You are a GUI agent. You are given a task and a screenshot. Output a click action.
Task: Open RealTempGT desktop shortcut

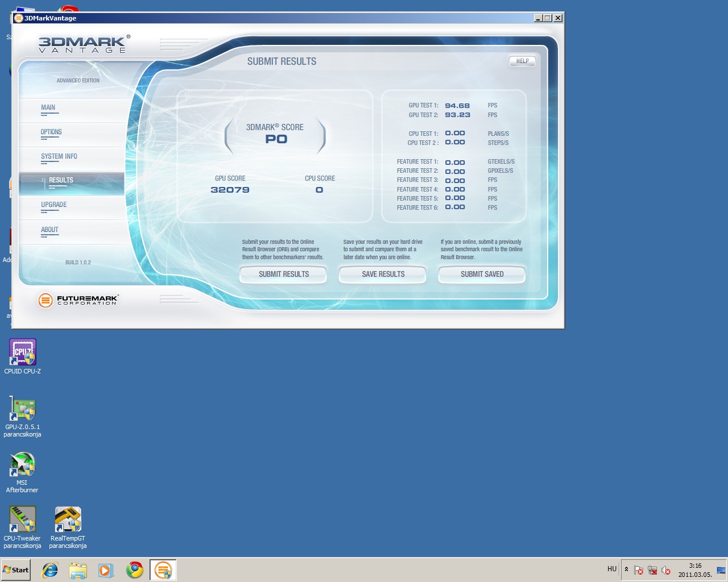click(68, 527)
